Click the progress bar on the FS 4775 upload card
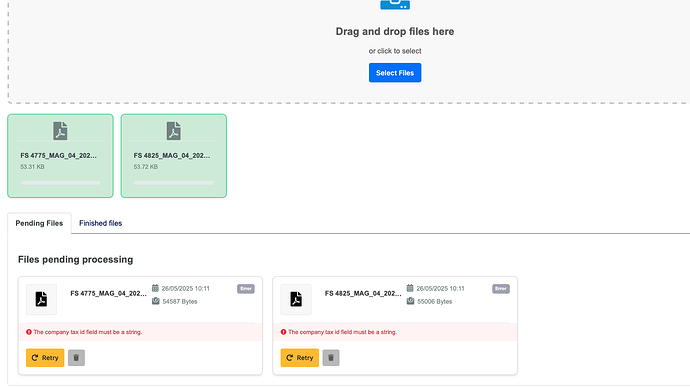Screen dimensions: 690x388 pyautogui.click(x=60, y=183)
